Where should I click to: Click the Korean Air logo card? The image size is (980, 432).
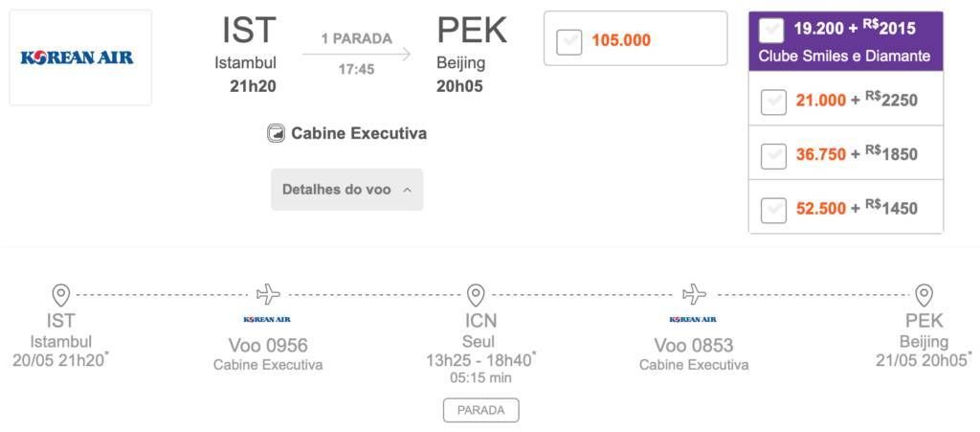point(80,57)
